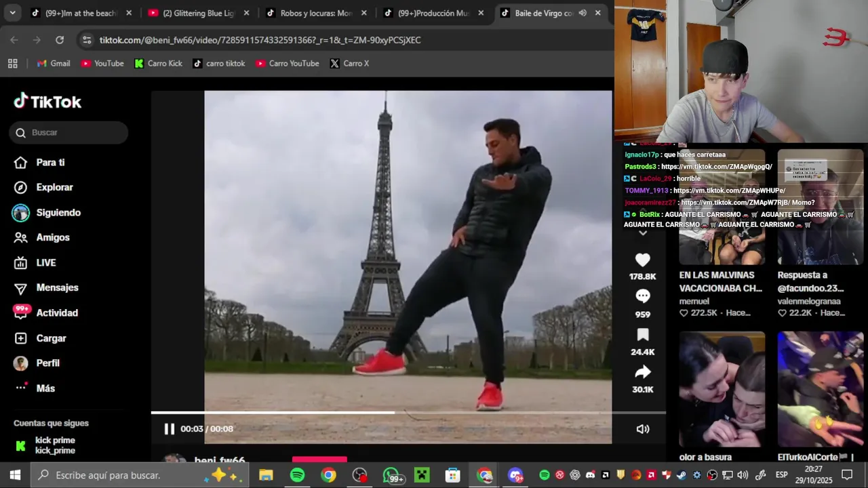This screenshot has width=868, height=488.
Task: Open Windows notification center icon
Action: (x=847, y=475)
